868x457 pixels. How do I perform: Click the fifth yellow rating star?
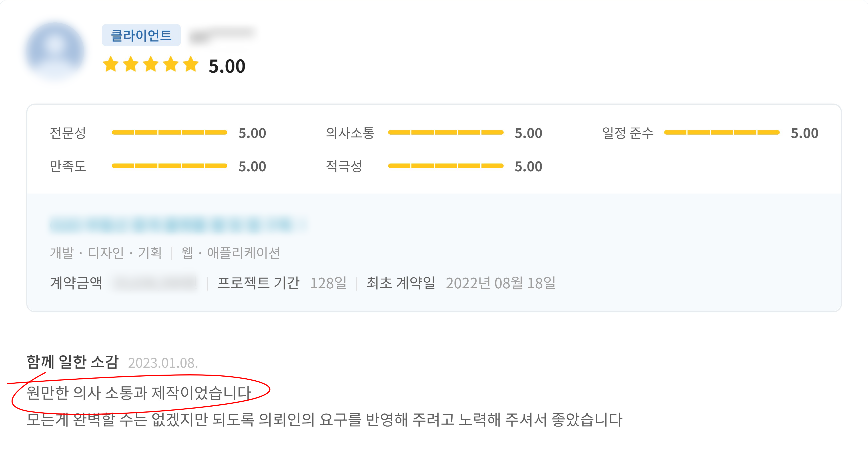click(x=191, y=64)
